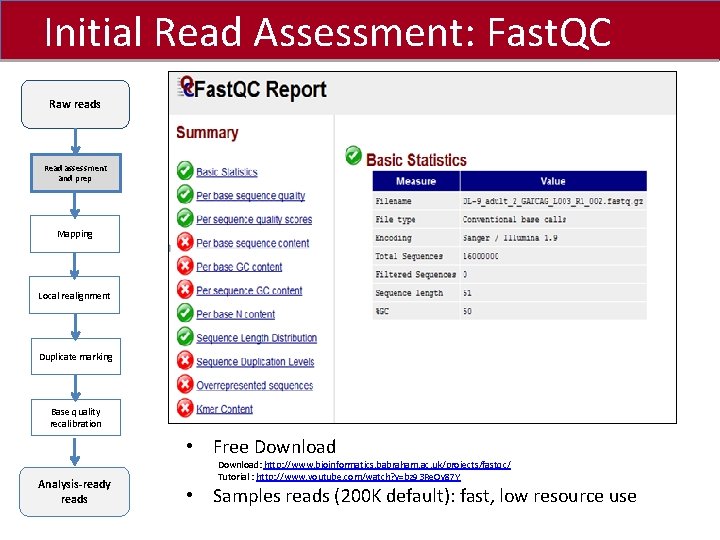
Task: Click green check icon for Sequence Length Distribution
Action: (x=185, y=337)
